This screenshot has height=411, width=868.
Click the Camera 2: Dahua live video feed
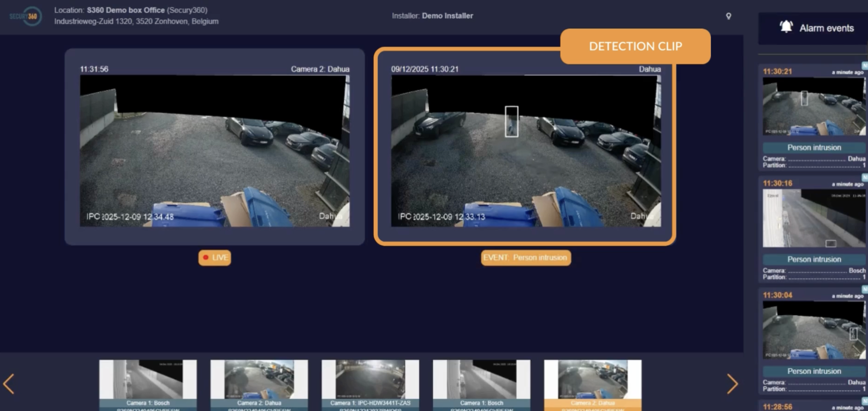tap(215, 151)
